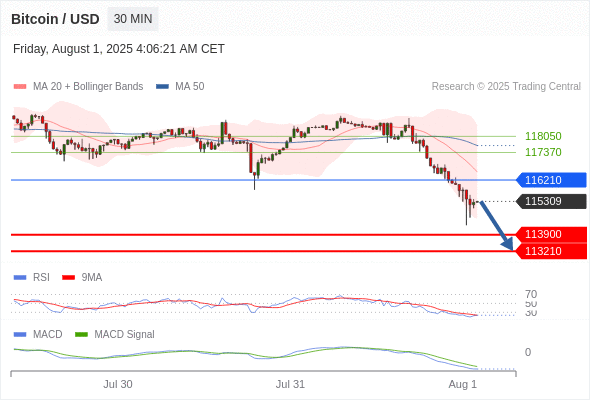Click the green MACD Signal legend swatch
590x400 pixels.
(81, 335)
